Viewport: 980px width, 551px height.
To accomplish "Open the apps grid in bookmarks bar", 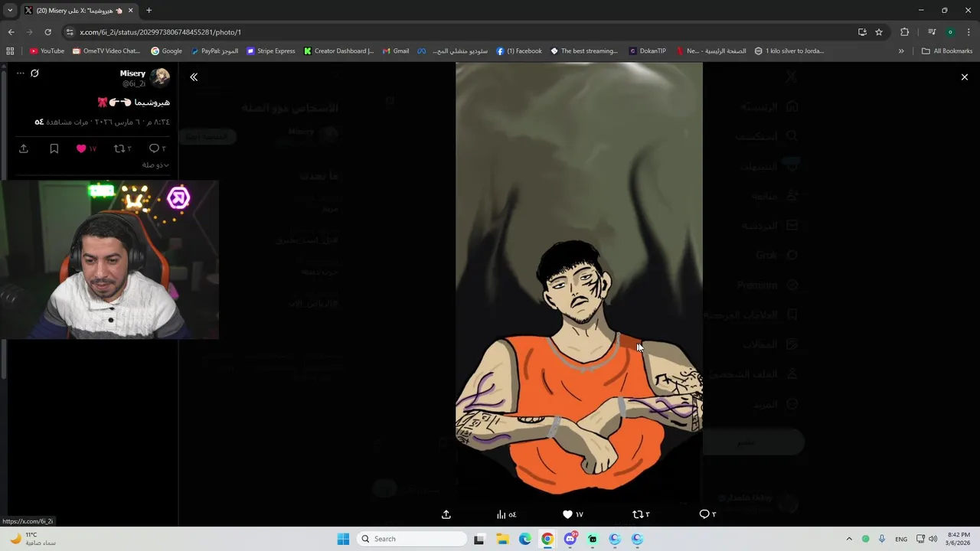I will tap(10, 51).
